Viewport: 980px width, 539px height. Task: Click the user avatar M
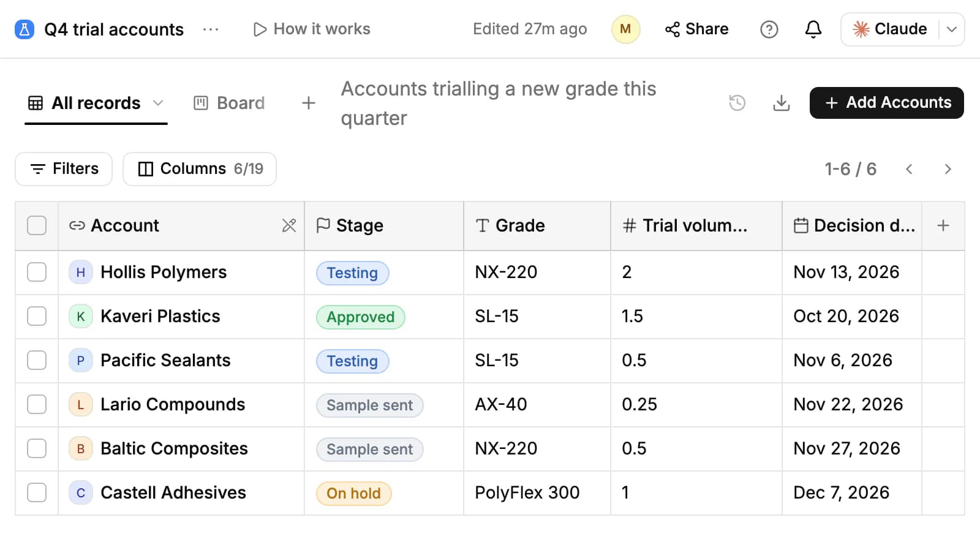[625, 29]
